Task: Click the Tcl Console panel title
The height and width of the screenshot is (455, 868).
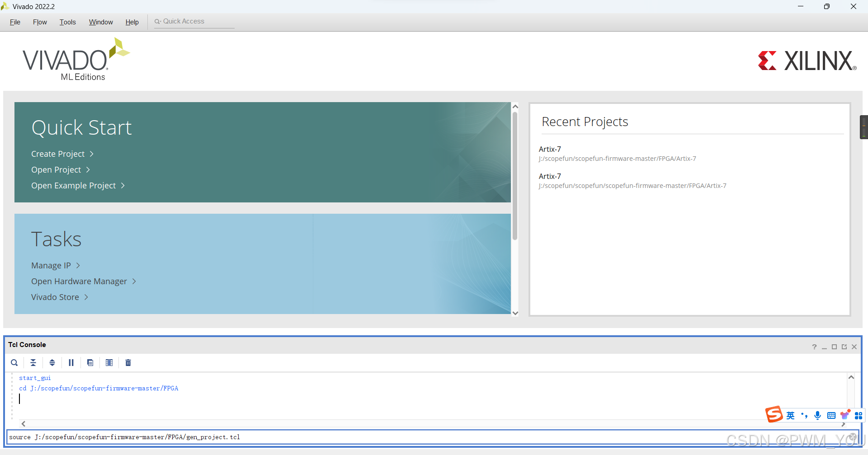Action: pos(27,345)
